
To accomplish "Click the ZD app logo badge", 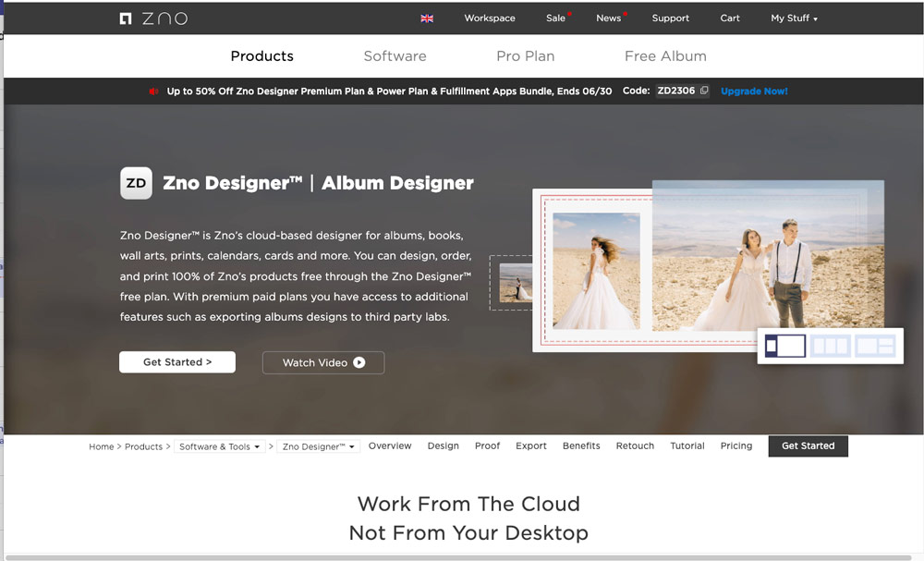I will pyautogui.click(x=136, y=183).
